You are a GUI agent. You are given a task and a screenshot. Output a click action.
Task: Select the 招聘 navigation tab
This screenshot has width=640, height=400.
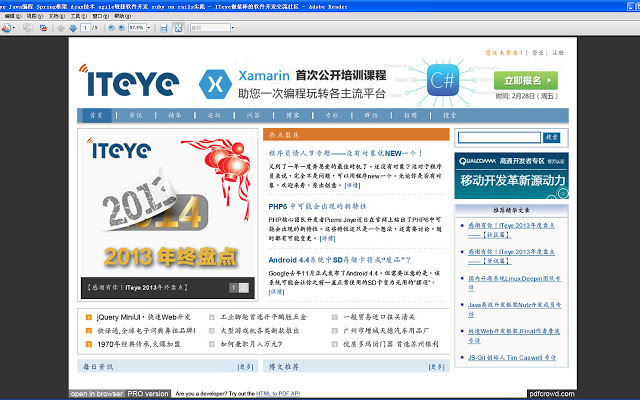pyautogui.click(x=410, y=116)
